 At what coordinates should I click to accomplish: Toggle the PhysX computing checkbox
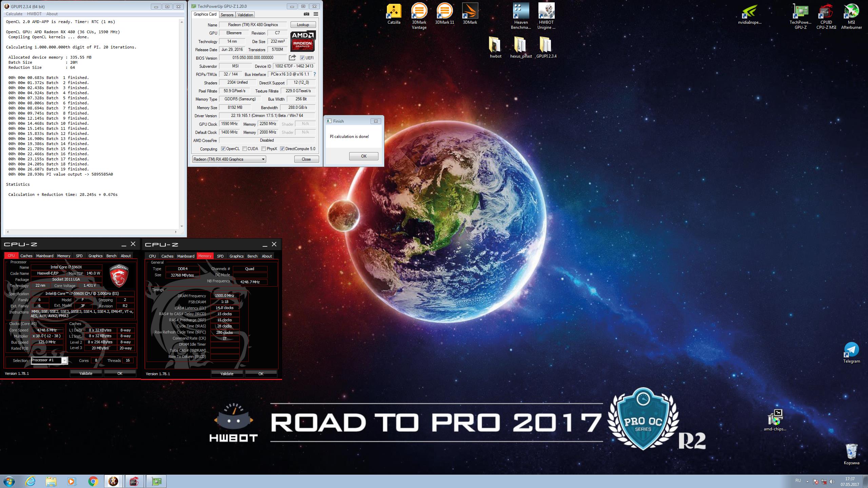pos(263,149)
